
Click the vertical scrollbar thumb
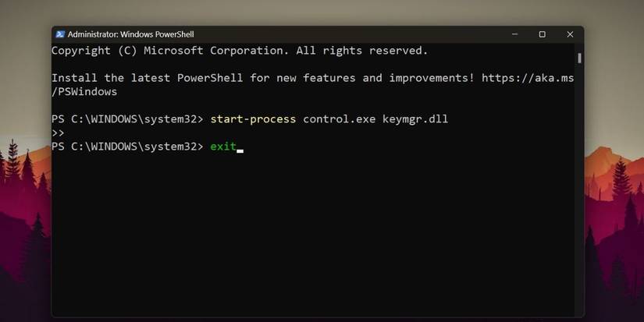[x=579, y=58]
